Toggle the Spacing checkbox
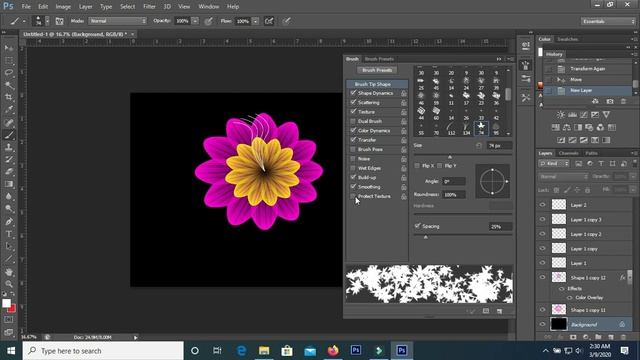 (x=418, y=226)
